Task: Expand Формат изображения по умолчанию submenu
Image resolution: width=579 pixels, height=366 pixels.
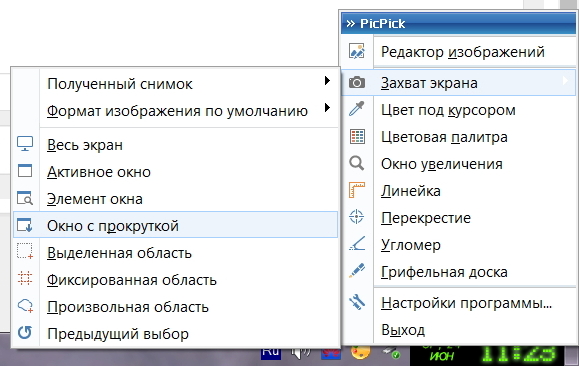Action: pos(175,111)
